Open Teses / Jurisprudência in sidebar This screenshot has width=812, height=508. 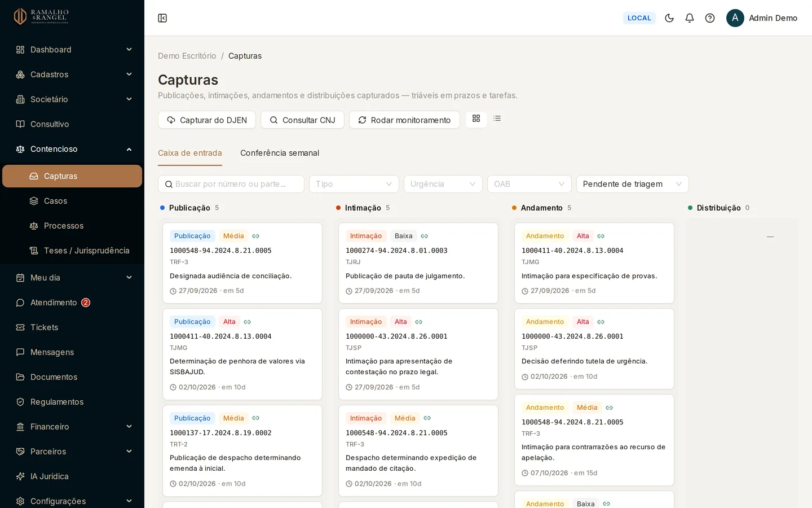[x=72, y=251]
